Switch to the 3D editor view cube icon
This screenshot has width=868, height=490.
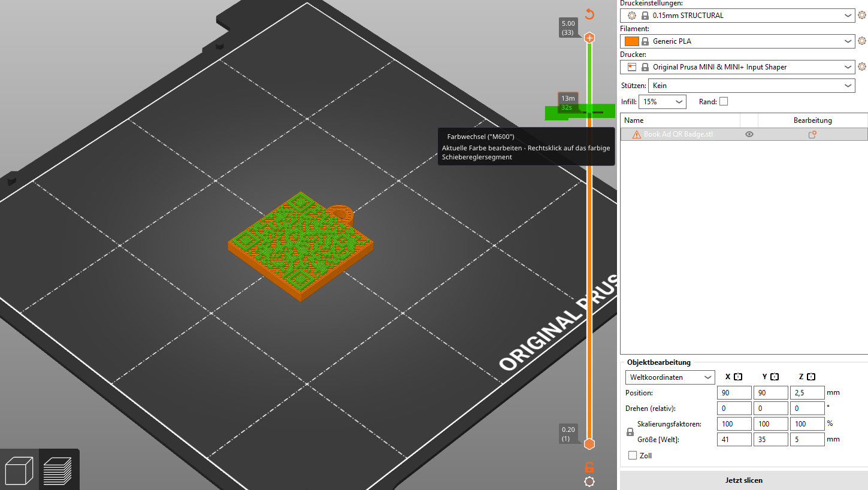coord(20,470)
